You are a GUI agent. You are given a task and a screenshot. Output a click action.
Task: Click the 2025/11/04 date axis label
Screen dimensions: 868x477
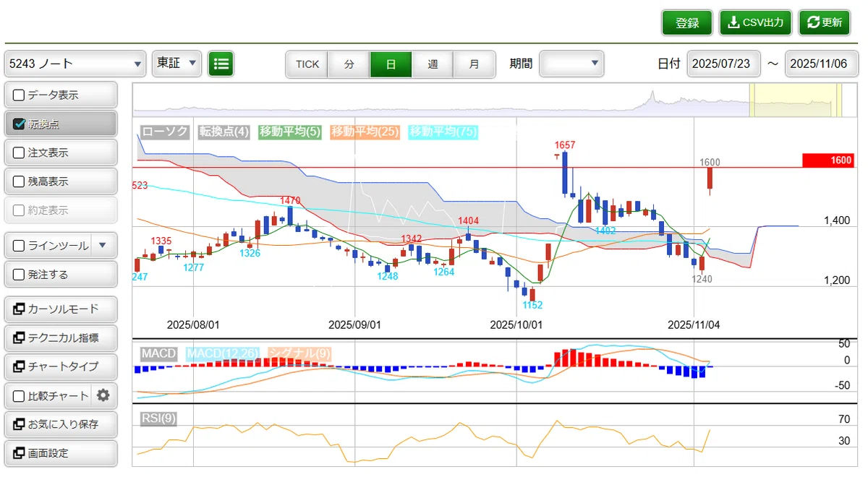(x=694, y=325)
